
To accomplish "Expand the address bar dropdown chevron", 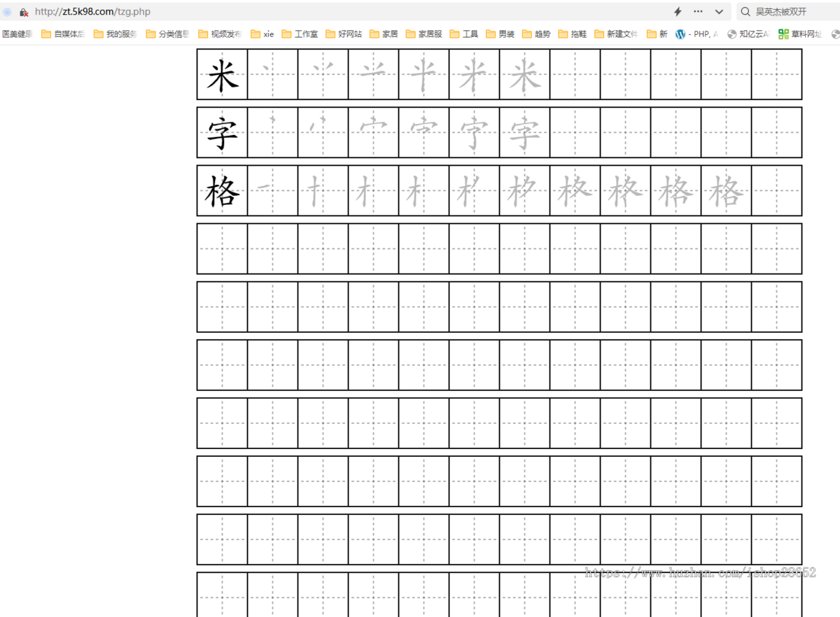I will click(x=719, y=12).
